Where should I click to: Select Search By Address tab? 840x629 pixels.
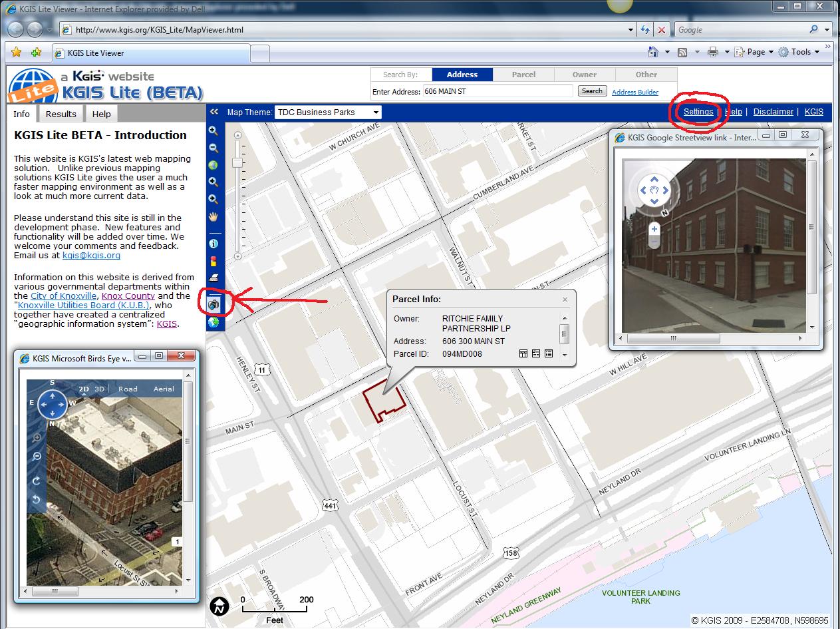tap(462, 75)
